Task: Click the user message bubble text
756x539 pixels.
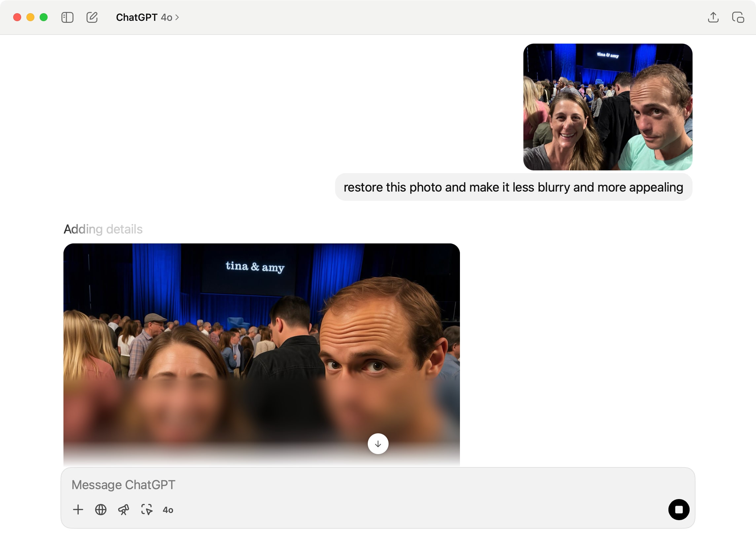Action: (x=513, y=187)
